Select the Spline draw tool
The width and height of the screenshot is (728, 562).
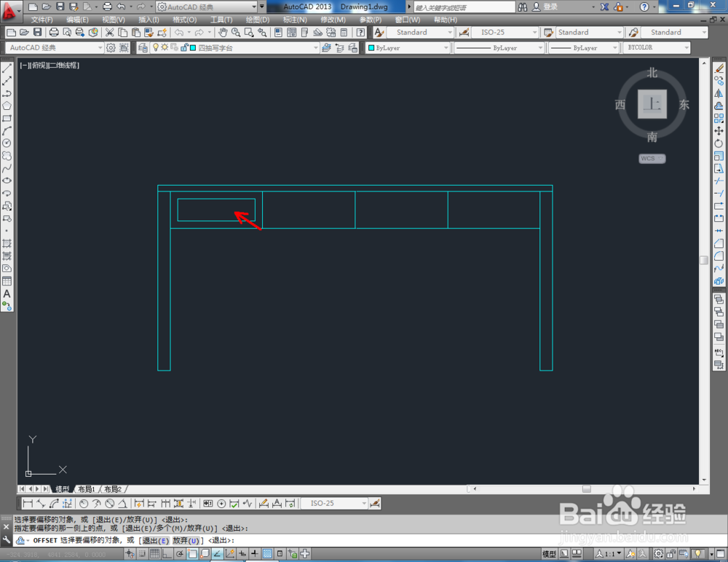click(x=7, y=168)
